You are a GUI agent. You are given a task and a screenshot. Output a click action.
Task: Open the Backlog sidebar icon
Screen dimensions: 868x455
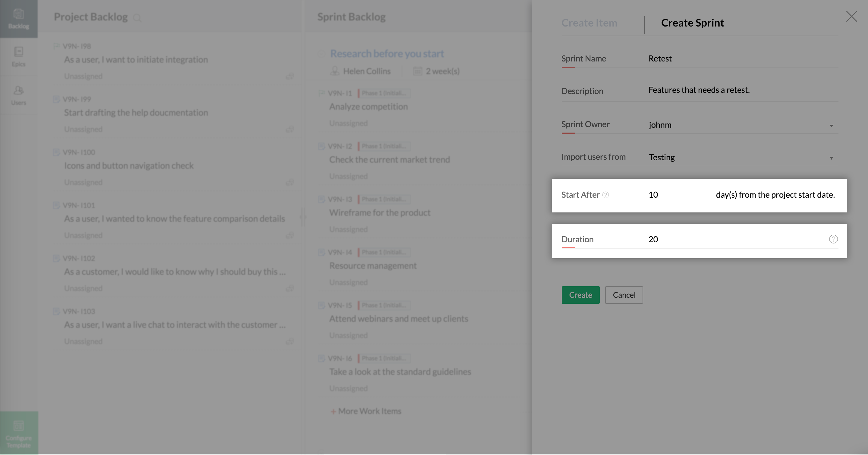[x=18, y=18]
